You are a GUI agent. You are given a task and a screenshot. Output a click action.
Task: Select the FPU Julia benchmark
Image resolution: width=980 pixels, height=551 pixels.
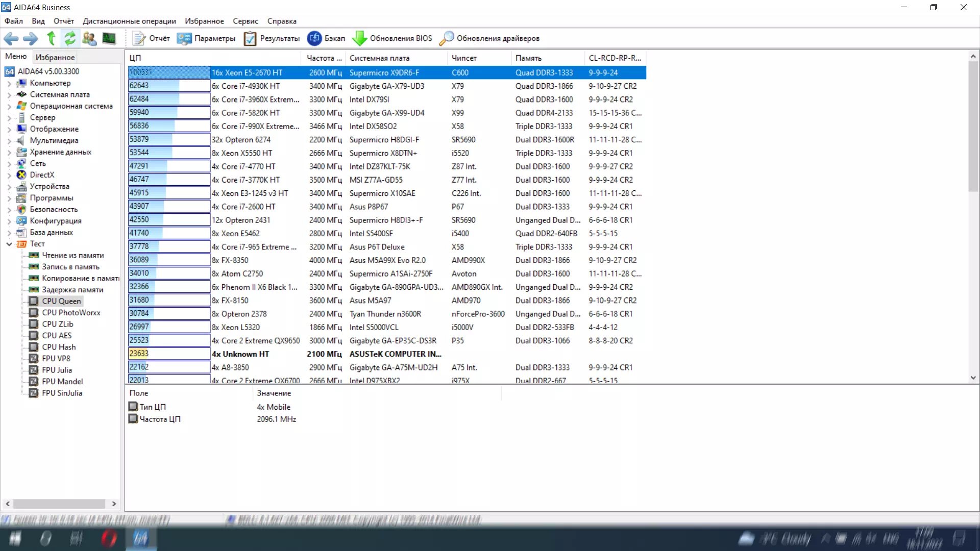(x=57, y=370)
